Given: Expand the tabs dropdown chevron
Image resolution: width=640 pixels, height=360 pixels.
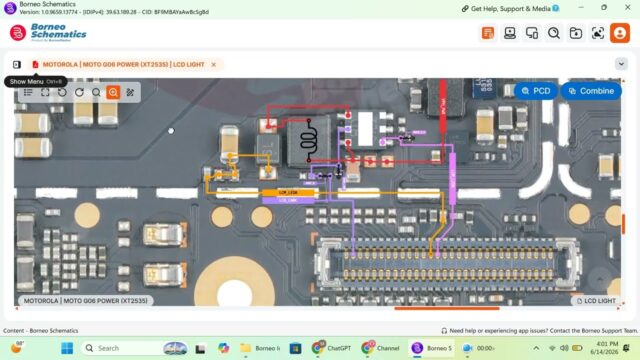Looking at the screenshot, I should pos(621,64).
